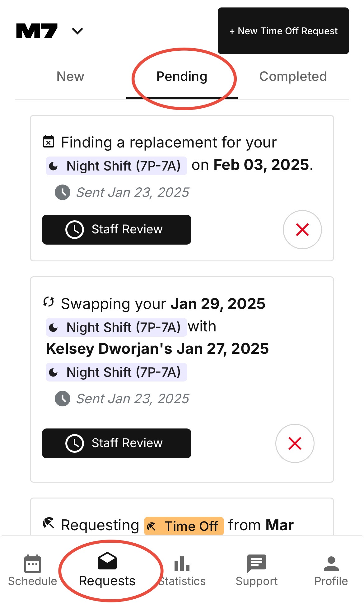Open the Schedule calendar icon
This screenshot has width=364, height=613.
pyautogui.click(x=32, y=564)
